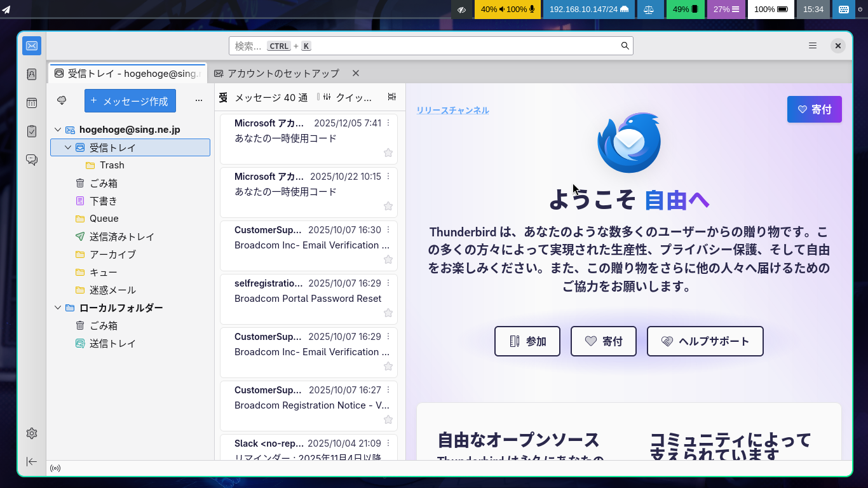Viewport: 868px width, 488px height.
Task: Open the Thunderbird hamburger menu
Action: (813, 46)
